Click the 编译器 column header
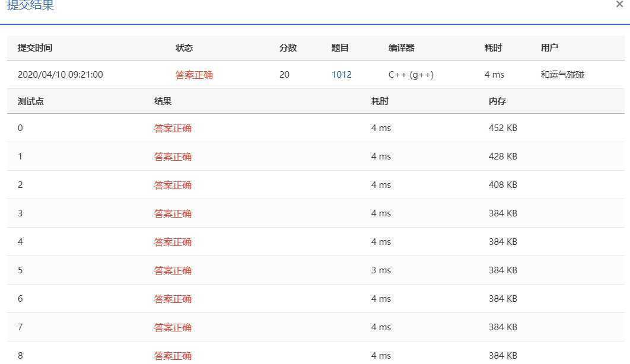Viewport: 630px width, 364px height. 402,48
